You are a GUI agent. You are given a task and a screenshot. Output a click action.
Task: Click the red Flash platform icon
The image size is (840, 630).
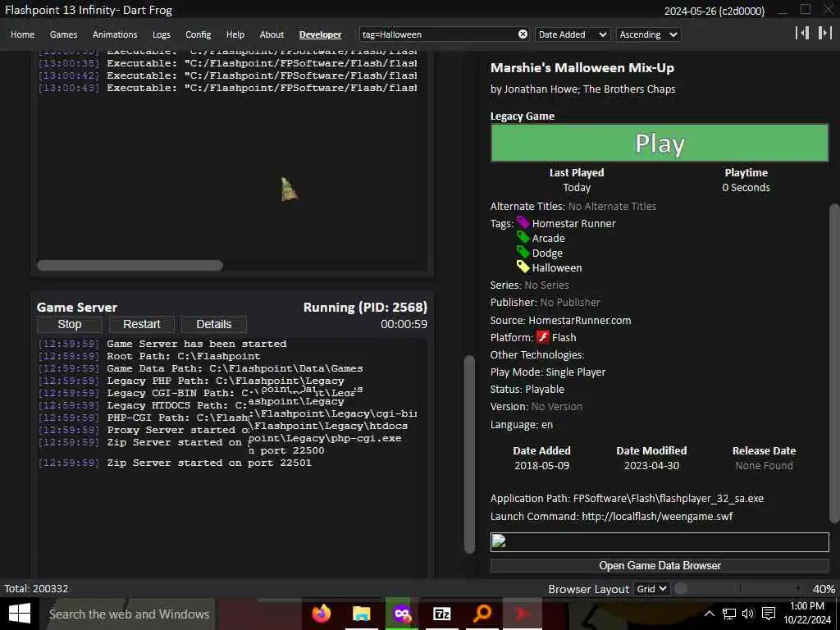(543, 337)
